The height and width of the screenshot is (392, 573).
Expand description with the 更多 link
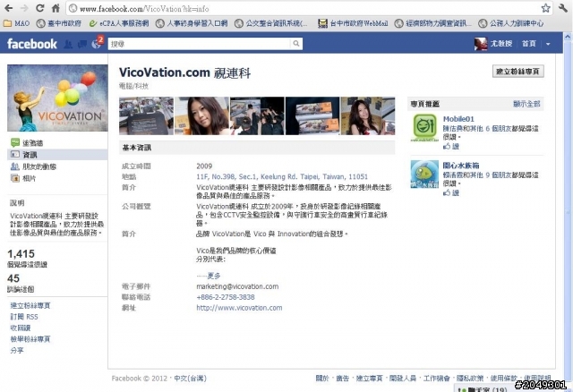pos(213,276)
